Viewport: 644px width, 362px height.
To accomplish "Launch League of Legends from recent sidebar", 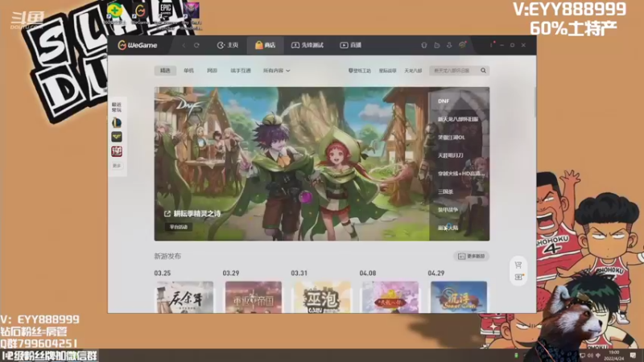I will coord(117,122).
